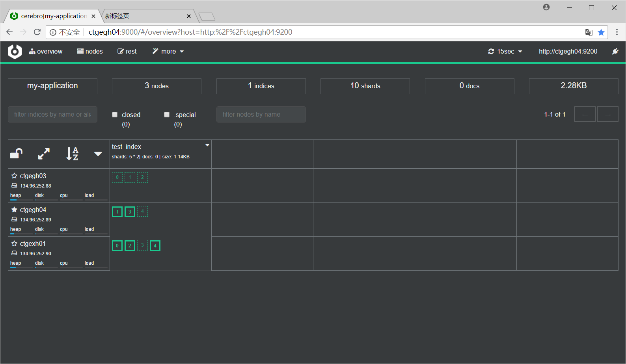Click the 2.28KB size summary box
This screenshot has height=364, width=626.
tap(574, 86)
